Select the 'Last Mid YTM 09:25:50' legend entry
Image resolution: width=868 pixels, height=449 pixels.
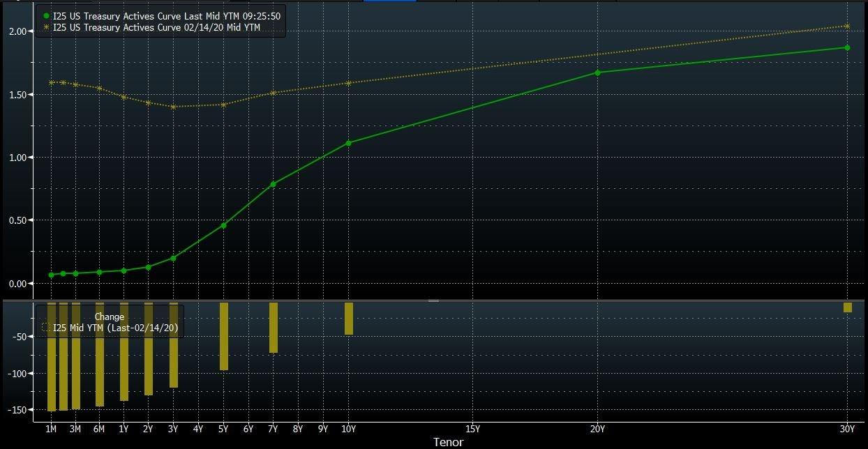point(166,16)
